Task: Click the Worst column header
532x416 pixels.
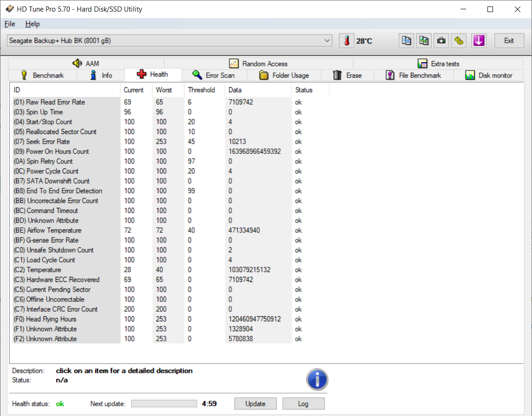Action: pos(168,90)
